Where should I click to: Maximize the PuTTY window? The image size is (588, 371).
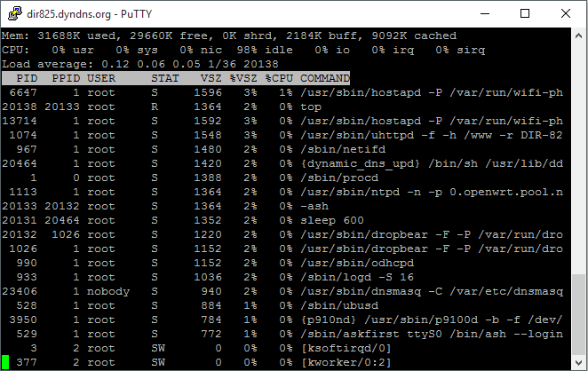coord(525,14)
